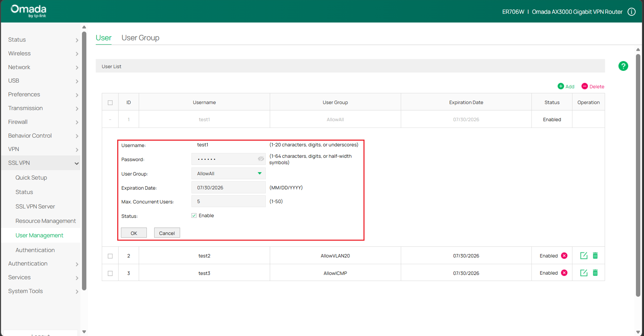Image resolution: width=644 pixels, height=336 pixels.
Task: Click the red Delete minus icon
Action: coord(584,86)
